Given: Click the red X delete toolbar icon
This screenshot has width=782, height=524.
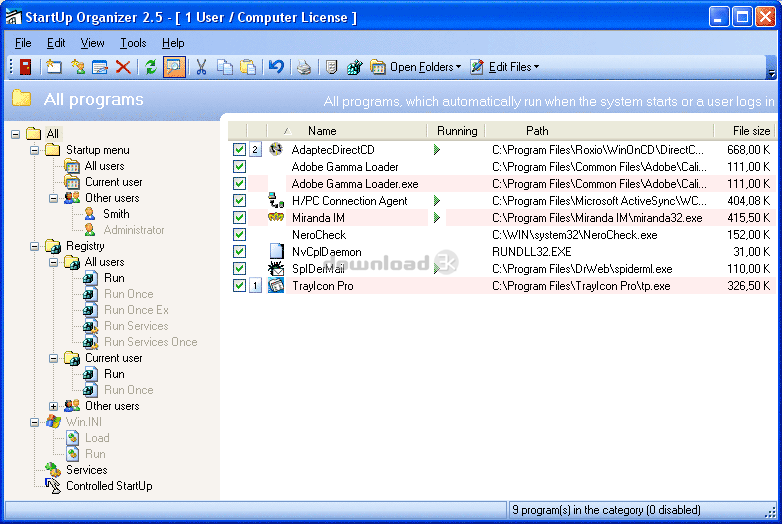Looking at the screenshot, I should 123,67.
